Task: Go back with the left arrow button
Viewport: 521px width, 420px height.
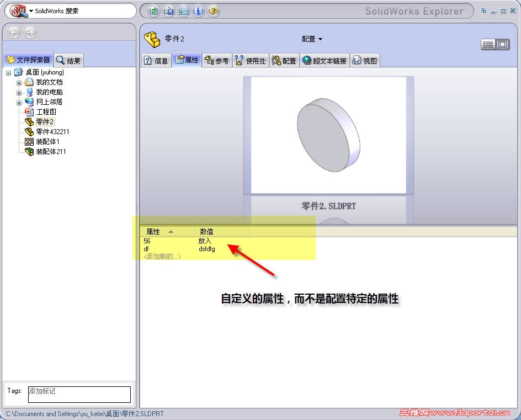Action: [14, 32]
